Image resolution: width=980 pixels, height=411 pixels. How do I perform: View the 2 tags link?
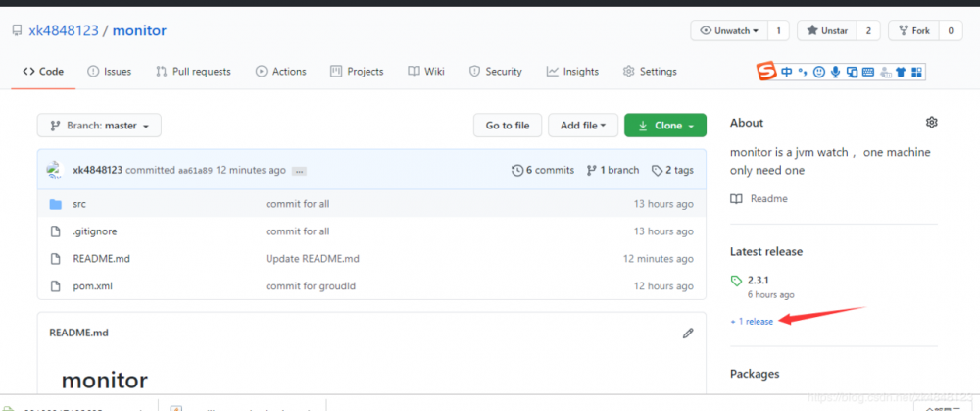[x=672, y=170]
